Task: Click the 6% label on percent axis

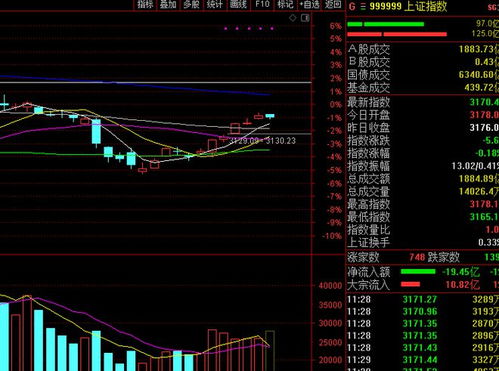Action: coord(336,26)
